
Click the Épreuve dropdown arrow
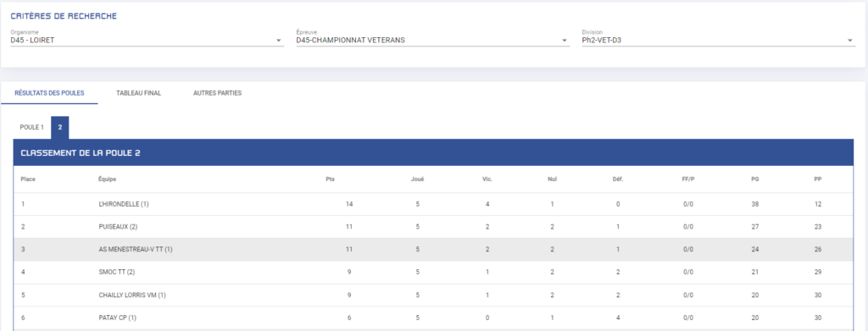[x=565, y=41]
